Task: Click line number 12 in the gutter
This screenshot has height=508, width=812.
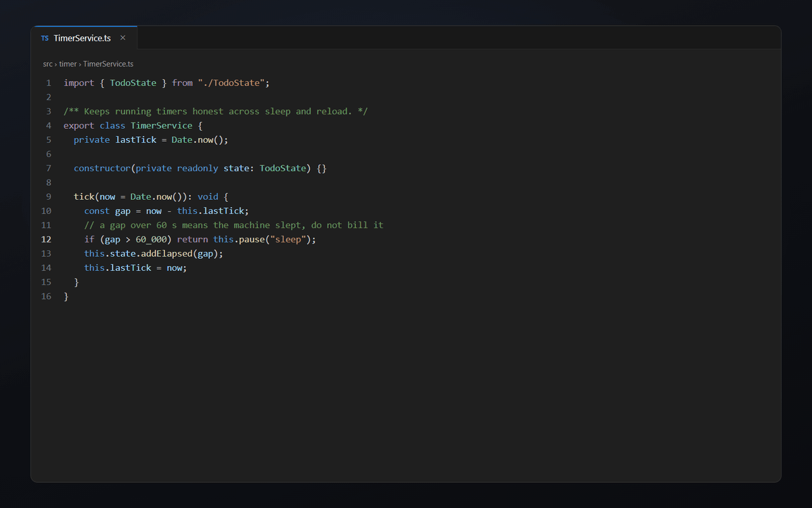Action: coord(46,239)
